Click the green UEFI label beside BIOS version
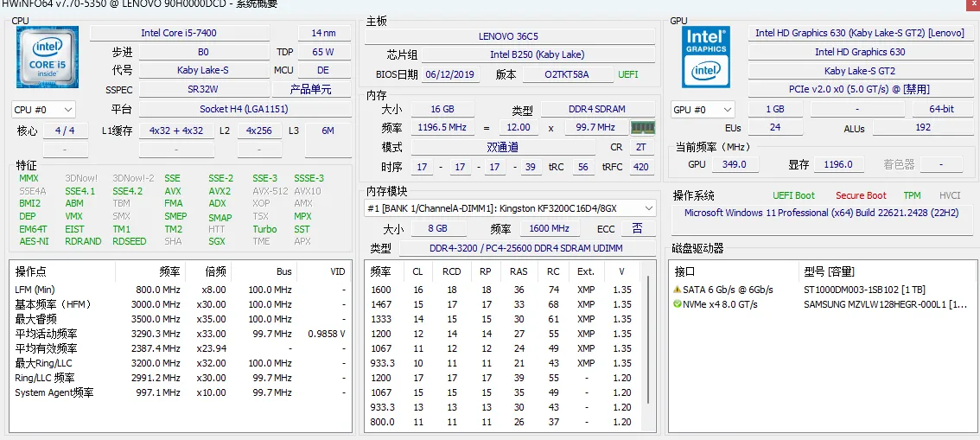Screen dimensions: 980x440 628,74
